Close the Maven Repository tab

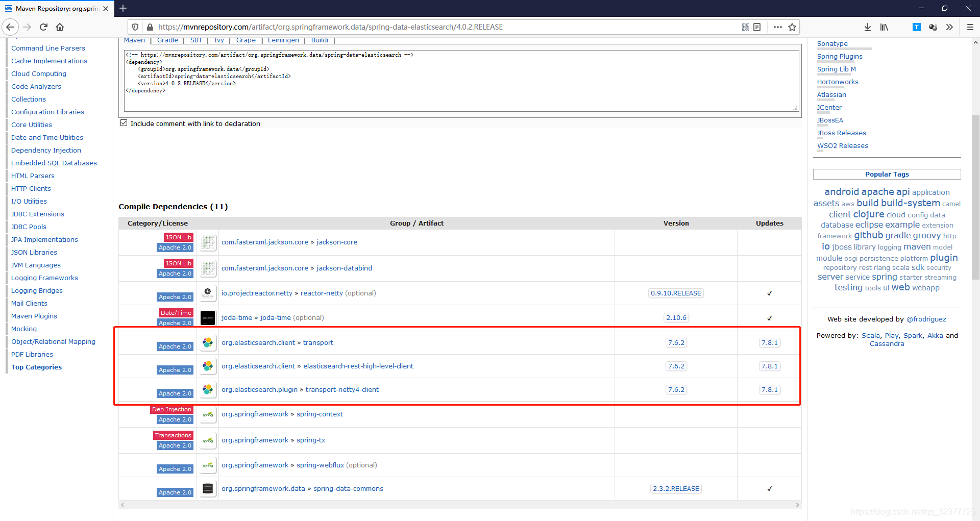[x=106, y=9]
